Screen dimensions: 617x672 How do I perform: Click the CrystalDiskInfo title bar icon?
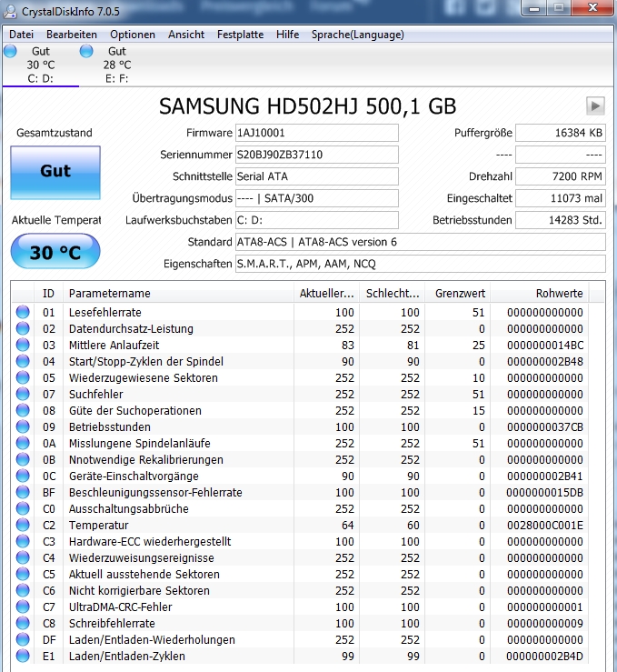pos(10,11)
